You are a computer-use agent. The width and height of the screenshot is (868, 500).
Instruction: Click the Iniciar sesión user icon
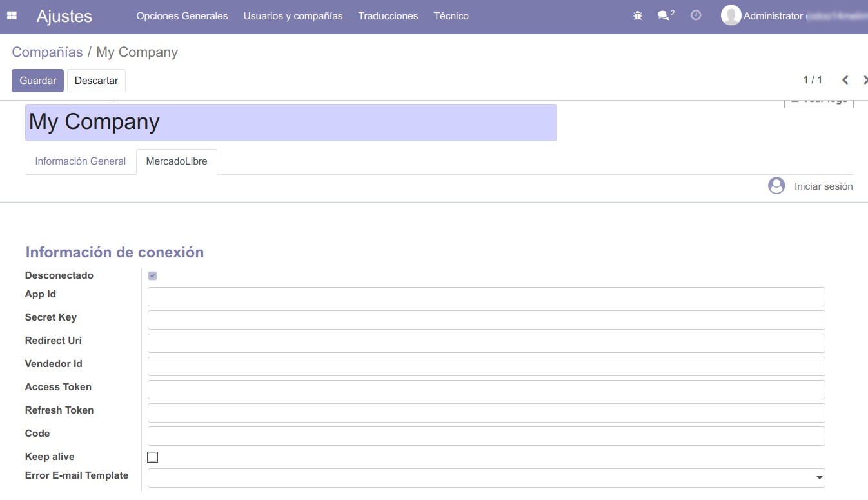point(776,186)
